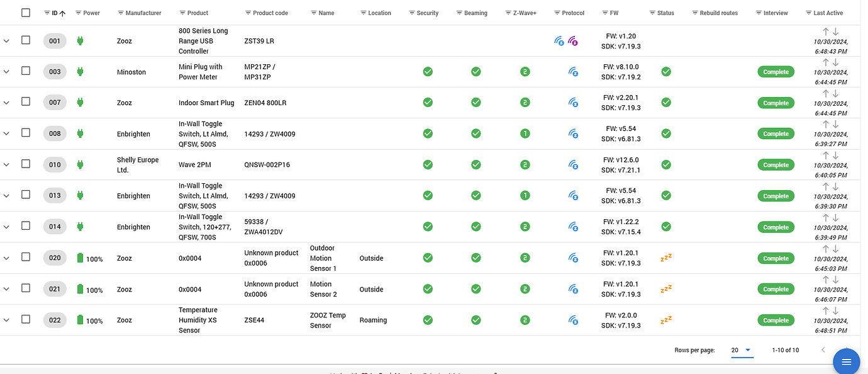Click the ID chip labeled 013
This screenshot has width=868, height=374.
point(54,195)
